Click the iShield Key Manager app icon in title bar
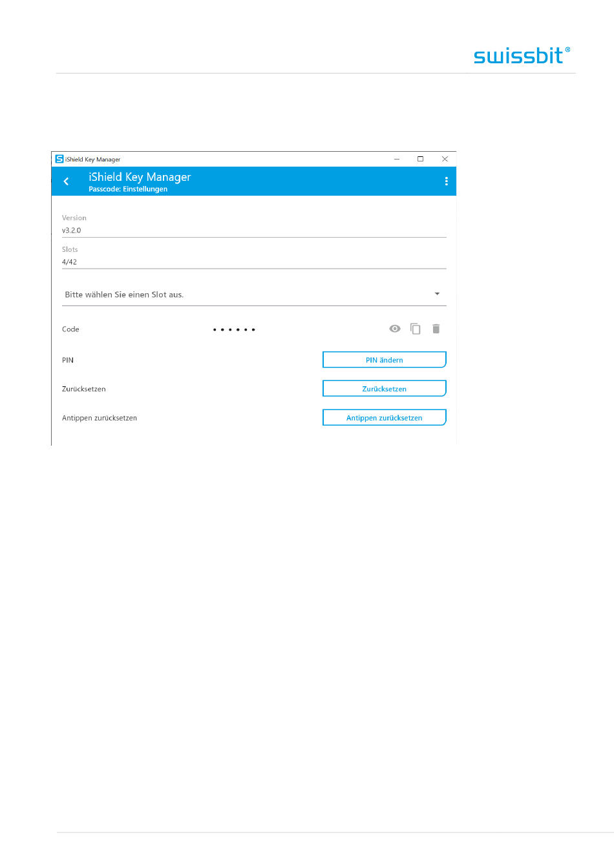 pyautogui.click(x=59, y=159)
